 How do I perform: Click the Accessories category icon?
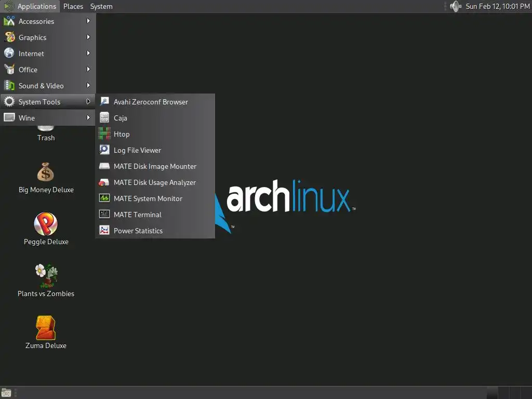9,21
